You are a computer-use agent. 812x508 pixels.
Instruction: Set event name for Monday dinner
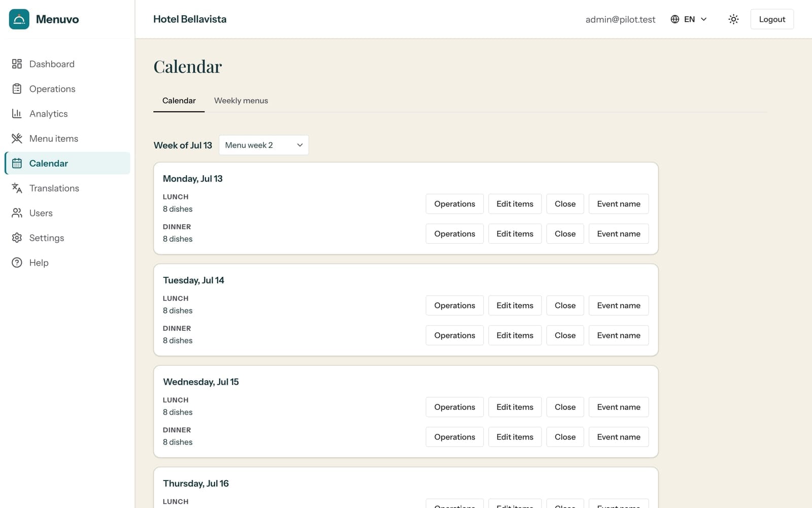[619, 234]
